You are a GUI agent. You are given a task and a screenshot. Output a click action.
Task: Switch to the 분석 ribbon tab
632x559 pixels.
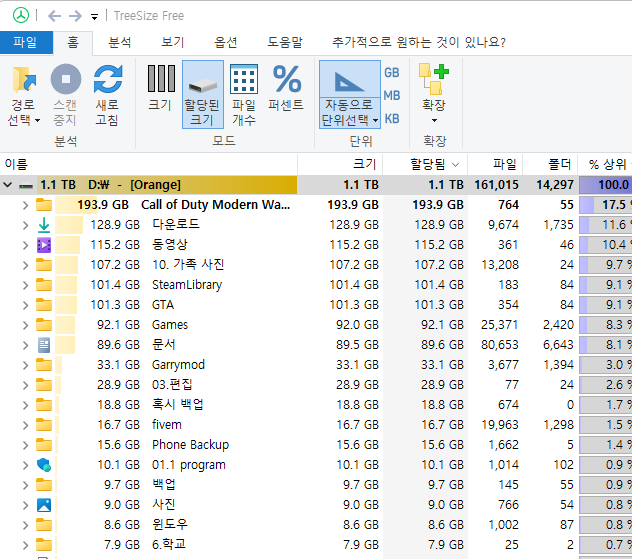click(120, 42)
